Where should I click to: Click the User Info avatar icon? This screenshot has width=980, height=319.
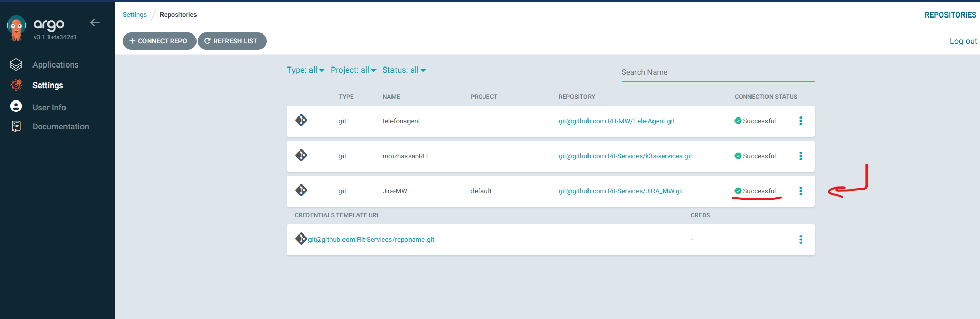click(x=16, y=106)
